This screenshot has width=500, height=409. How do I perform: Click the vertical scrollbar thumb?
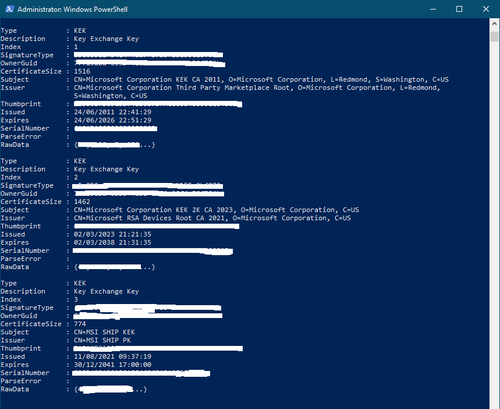tap(494, 36)
